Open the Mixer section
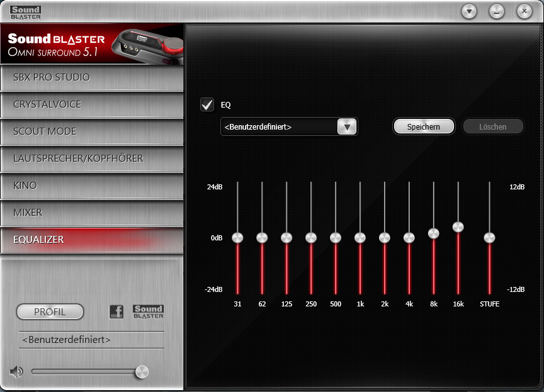Screen dimensions: 544x392 tap(91, 213)
